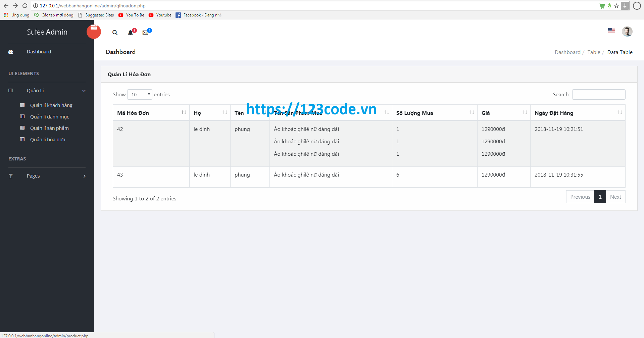The image size is (644, 338).
Task: Open the Show entries dropdown set to 10
Action: coord(140,94)
